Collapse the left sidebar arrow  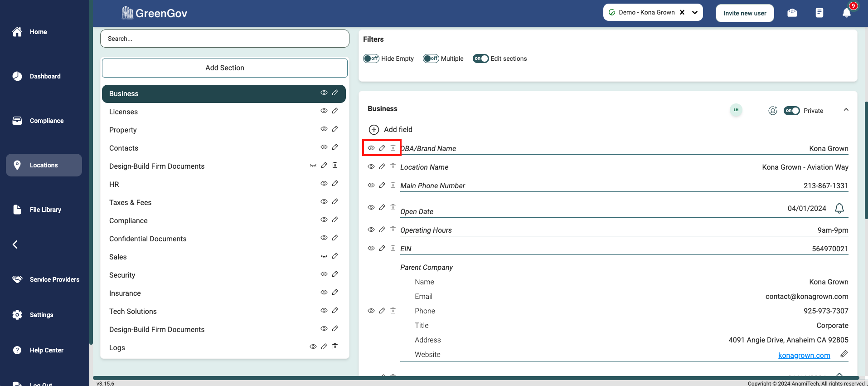tap(15, 244)
